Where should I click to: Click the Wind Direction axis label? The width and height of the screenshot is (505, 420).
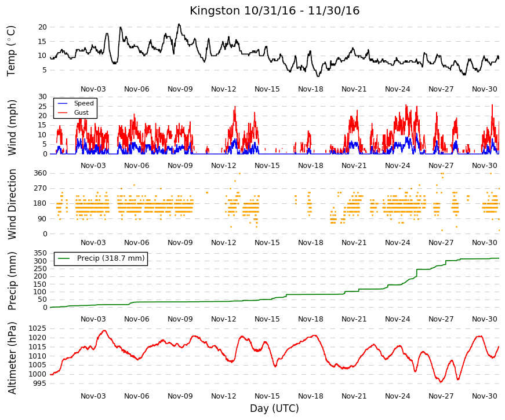11,204
